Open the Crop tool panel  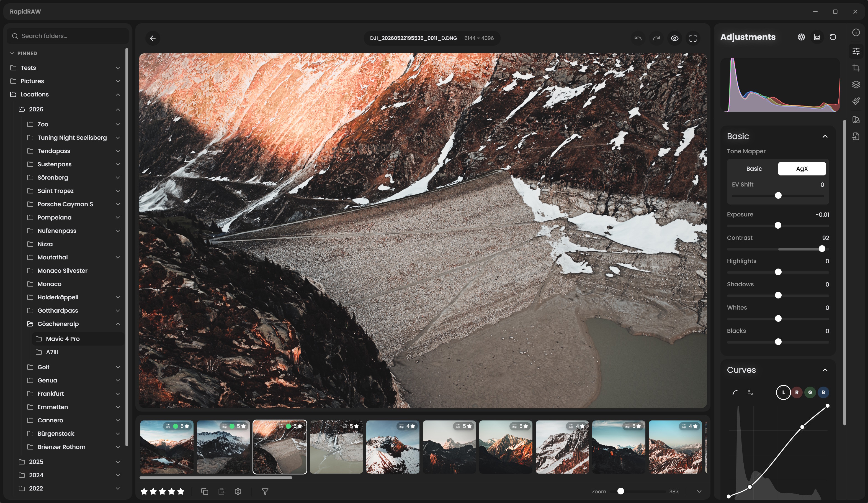click(856, 68)
